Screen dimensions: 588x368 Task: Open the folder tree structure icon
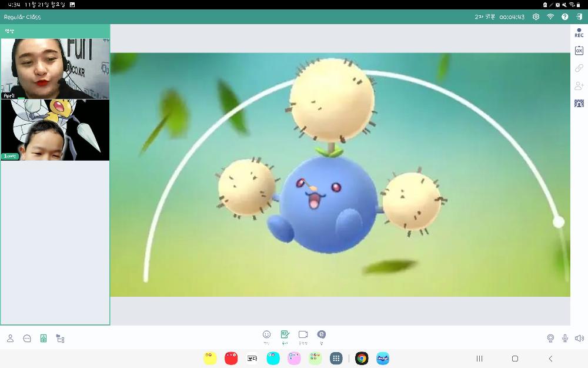(x=60, y=339)
